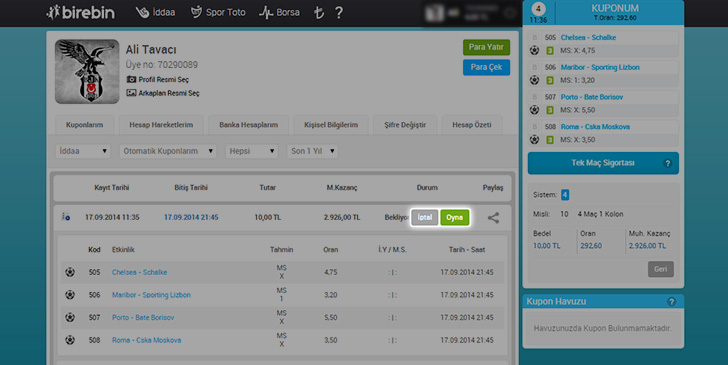
Task: Open the Spor Toto menu
Action: pos(218,13)
